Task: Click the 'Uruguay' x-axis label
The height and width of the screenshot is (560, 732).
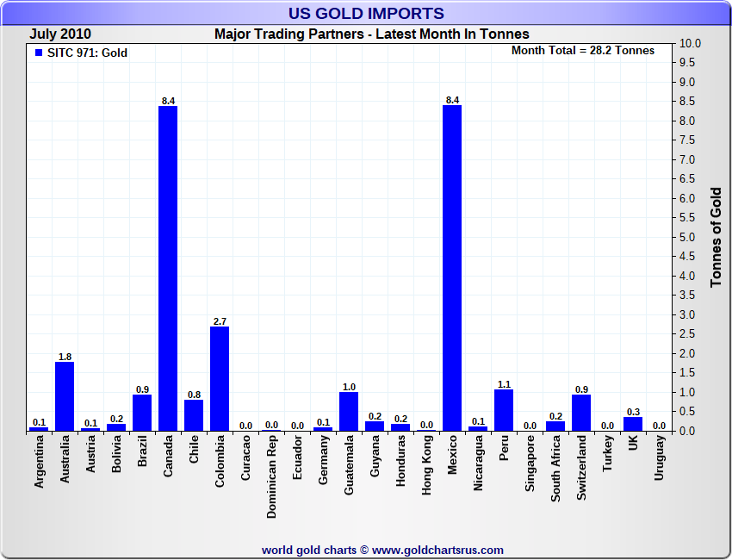Action: (x=659, y=457)
